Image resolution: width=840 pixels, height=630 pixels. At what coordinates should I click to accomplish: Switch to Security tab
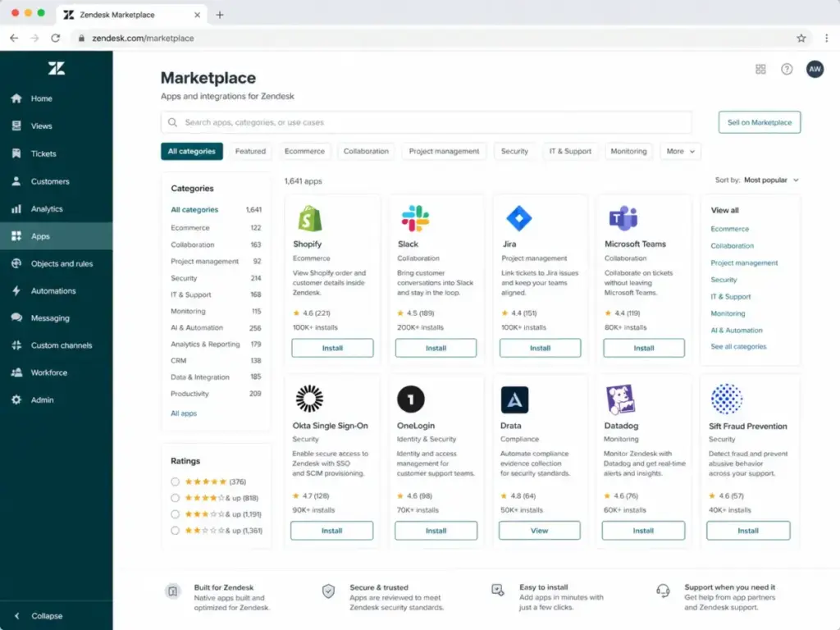pos(514,152)
